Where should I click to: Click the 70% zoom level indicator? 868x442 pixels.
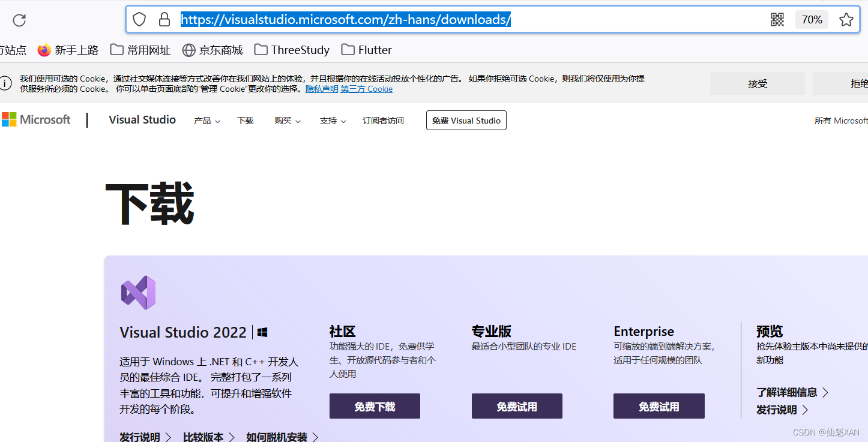point(812,20)
